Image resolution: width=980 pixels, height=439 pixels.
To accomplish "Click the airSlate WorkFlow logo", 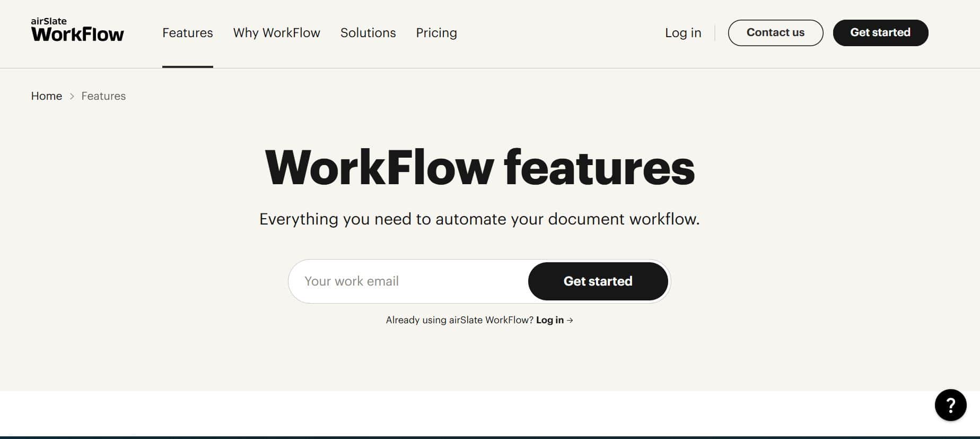I will tap(77, 30).
